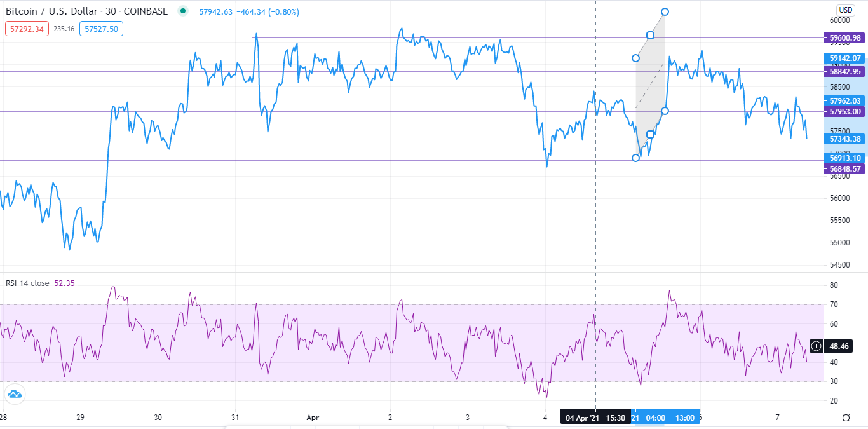The height and width of the screenshot is (429, 868).
Task: Select the purple horizontal line at 58842.95
Action: [x=413, y=71]
